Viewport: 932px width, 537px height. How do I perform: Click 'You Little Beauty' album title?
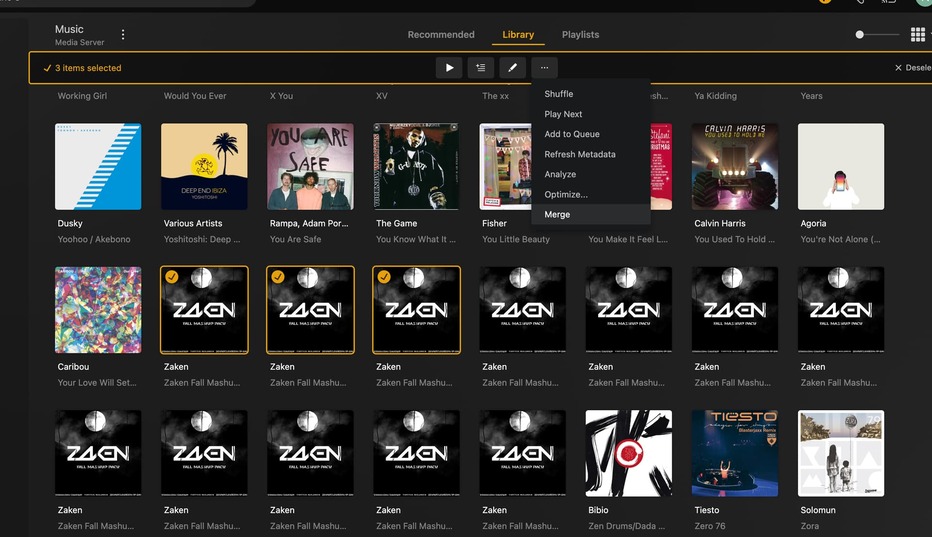click(x=515, y=240)
